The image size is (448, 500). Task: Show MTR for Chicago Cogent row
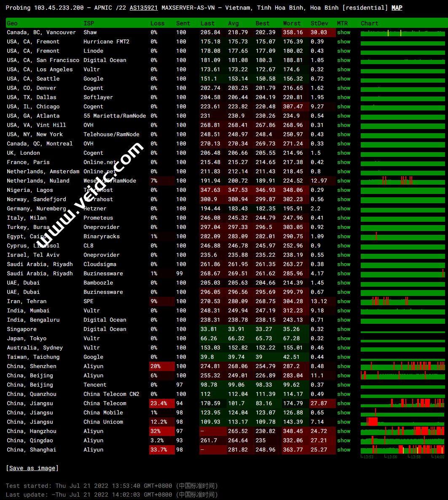pyautogui.click(x=344, y=107)
